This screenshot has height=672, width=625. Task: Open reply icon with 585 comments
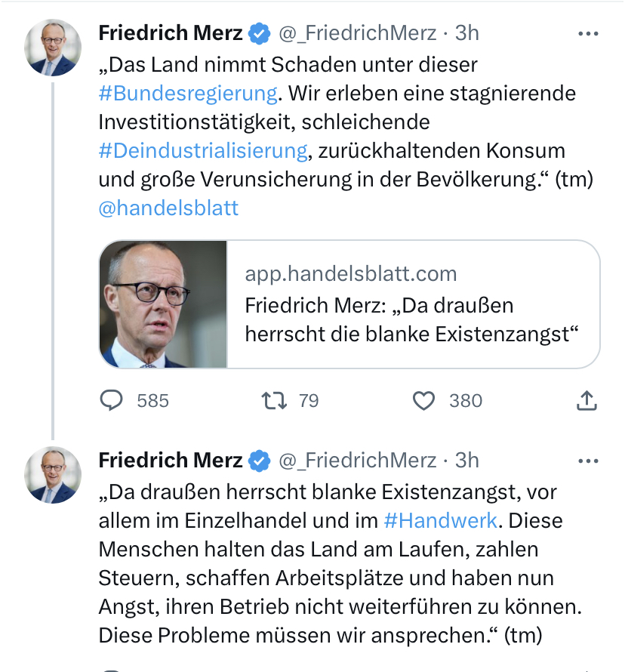pos(112,401)
